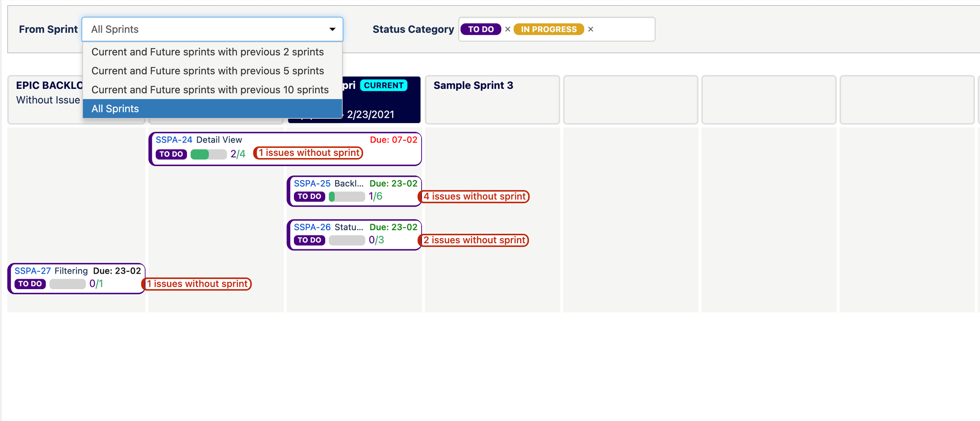
Task: Choose the highlighted 'All Sprints' option
Action: click(212, 109)
